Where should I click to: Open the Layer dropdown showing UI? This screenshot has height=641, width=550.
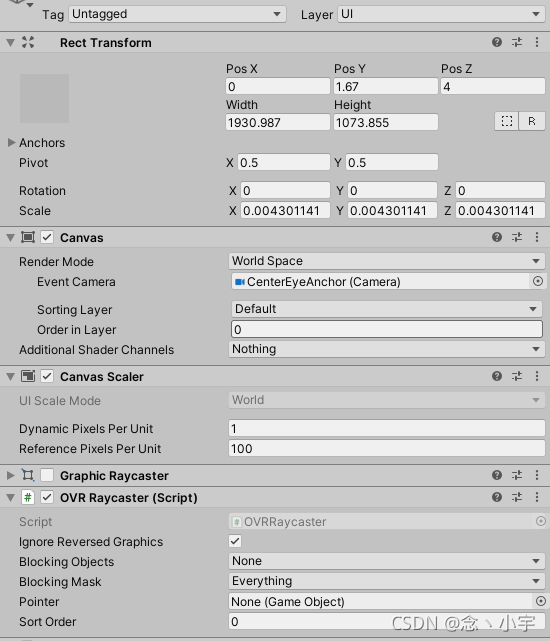click(x=441, y=14)
